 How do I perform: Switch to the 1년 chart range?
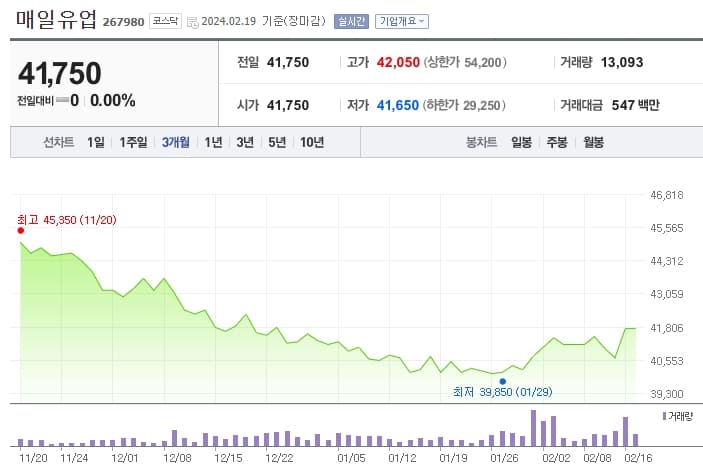pyautogui.click(x=213, y=142)
